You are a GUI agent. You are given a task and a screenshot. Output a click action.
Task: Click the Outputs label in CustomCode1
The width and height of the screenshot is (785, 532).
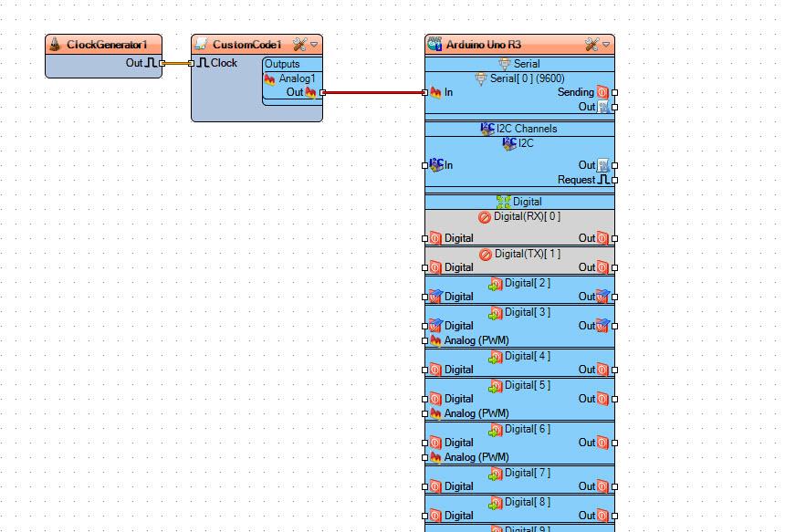click(282, 64)
